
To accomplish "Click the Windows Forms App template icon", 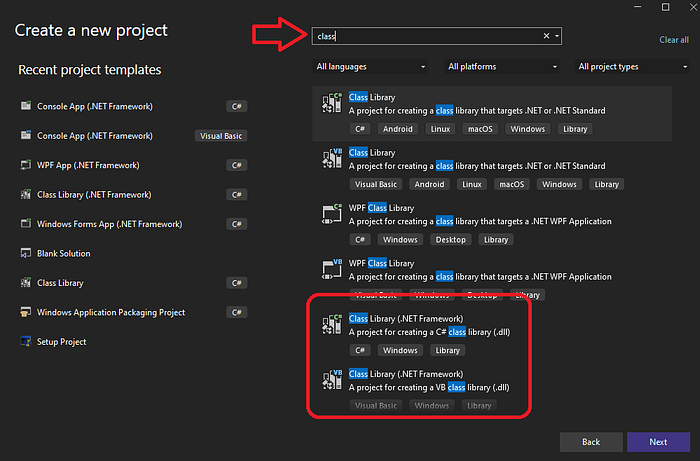I will 26,224.
